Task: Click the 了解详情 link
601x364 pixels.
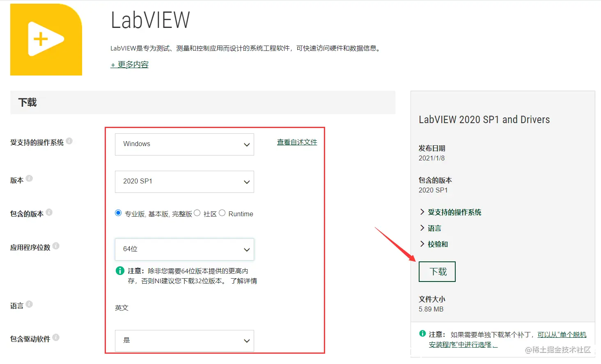Action: [x=244, y=281]
